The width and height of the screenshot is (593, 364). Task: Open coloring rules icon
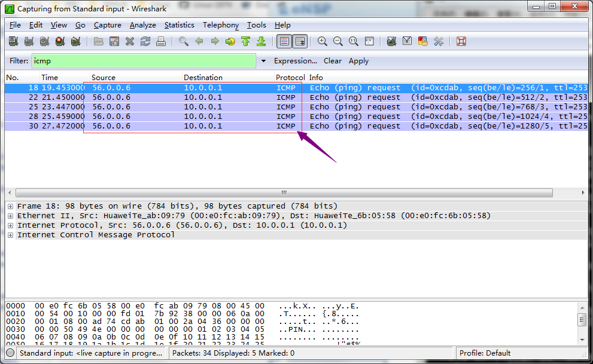pyautogui.click(x=422, y=41)
